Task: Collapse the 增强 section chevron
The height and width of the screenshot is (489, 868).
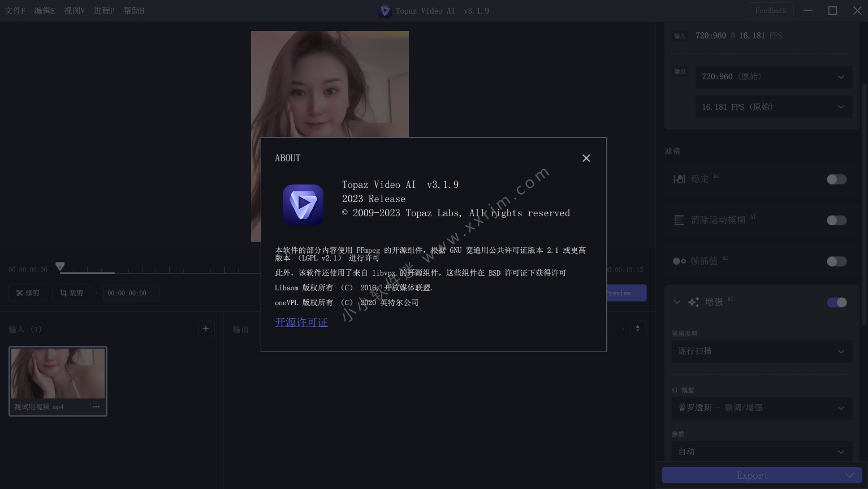Action: click(677, 302)
